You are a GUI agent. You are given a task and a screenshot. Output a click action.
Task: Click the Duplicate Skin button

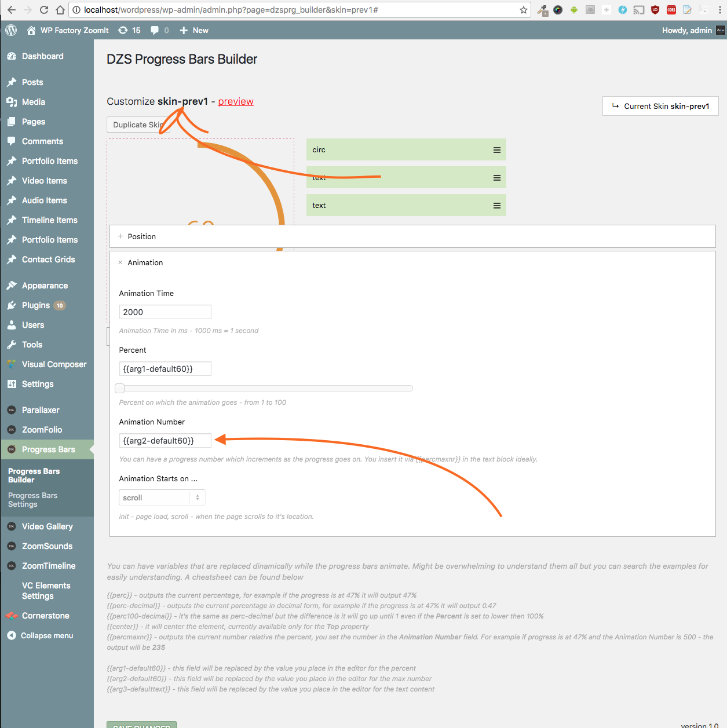(137, 125)
